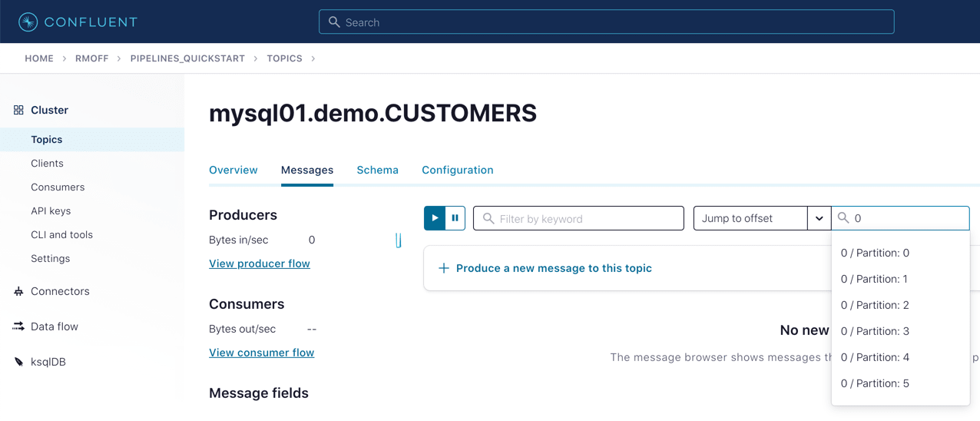Click the plus icon to produce a message
This screenshot has height=421, width=980.
444,268
